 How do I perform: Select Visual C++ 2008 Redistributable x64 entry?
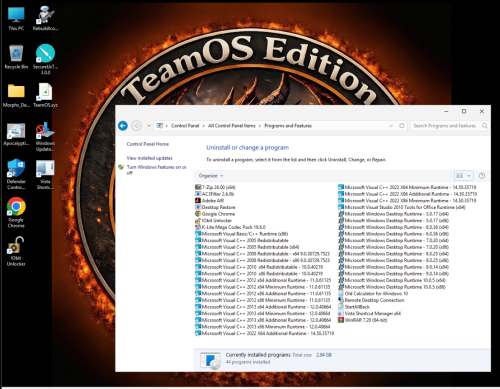point(262,254)
